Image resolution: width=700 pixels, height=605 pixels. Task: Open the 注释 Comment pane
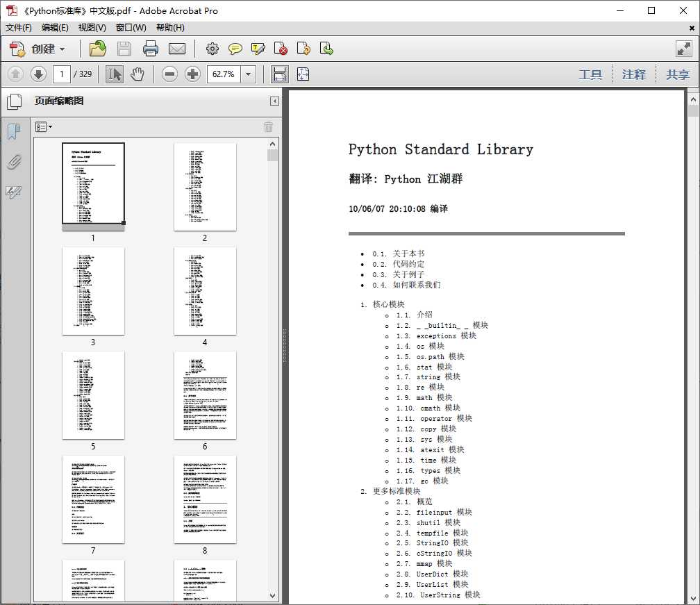point(634,74)
